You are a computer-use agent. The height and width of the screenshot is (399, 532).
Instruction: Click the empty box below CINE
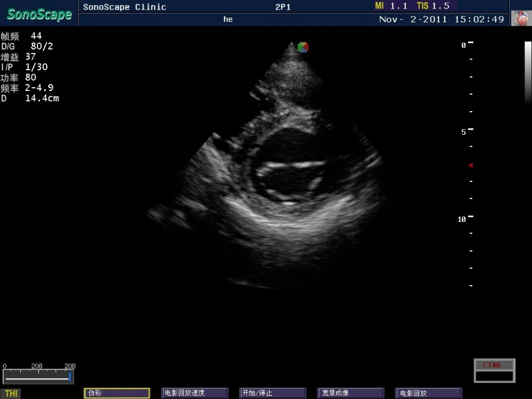click(x=494, y=376)
